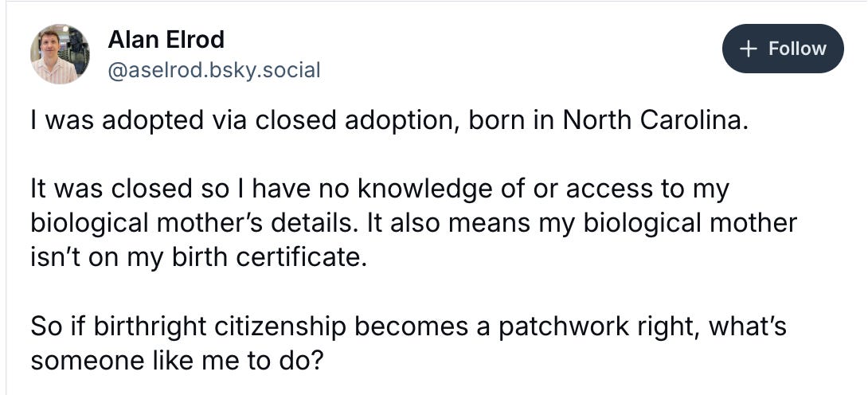Click the line 'isn't on my birth certificate.'

199,258
